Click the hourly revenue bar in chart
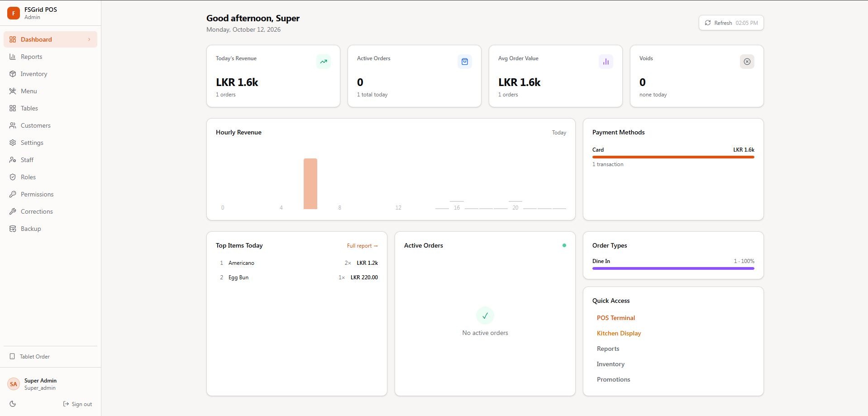The image size is (868, 416). (310, 184)
